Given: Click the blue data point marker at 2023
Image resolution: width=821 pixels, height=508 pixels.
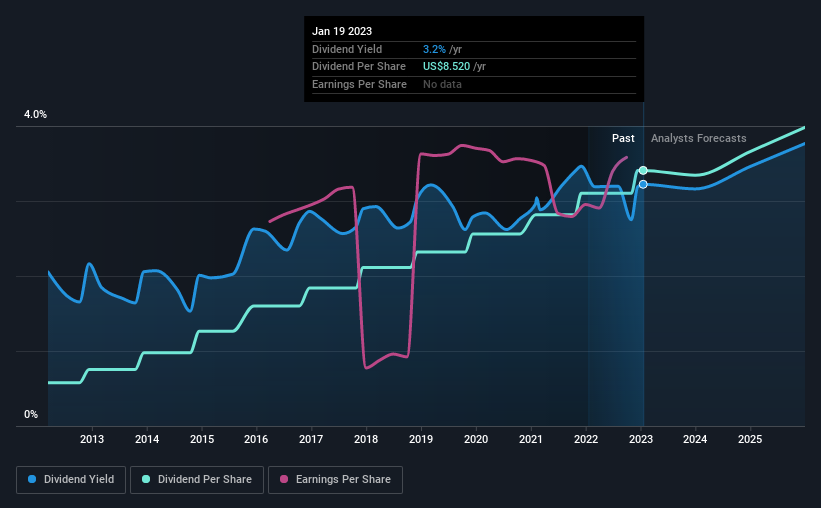Looking at the screenshot, I should 643,184.
